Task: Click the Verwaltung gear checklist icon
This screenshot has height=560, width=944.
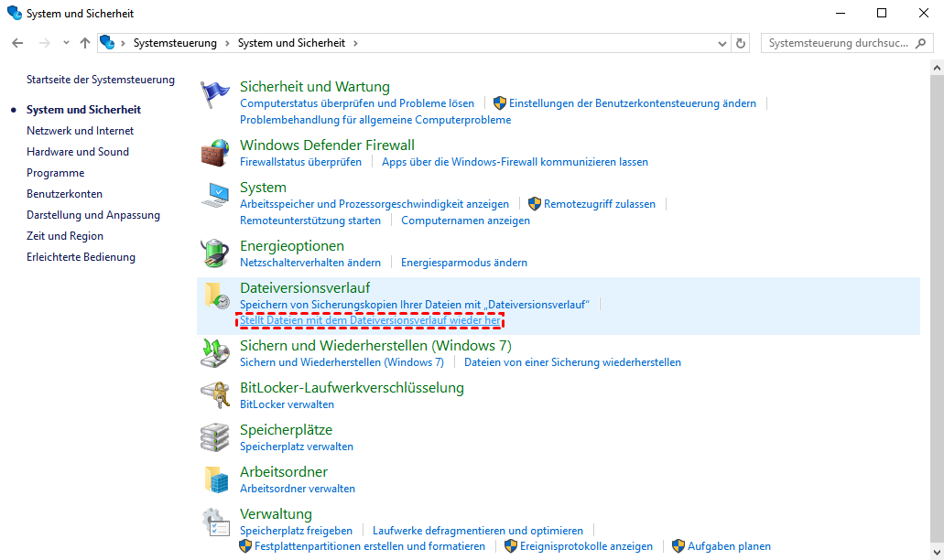Action: pos(215,522)
